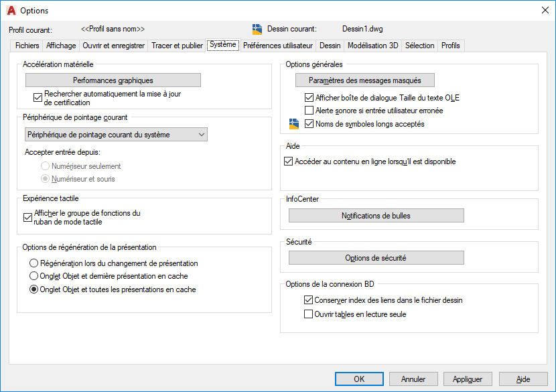Click the drawing file icon beside Dessin courant
This screenshot has height=392, width=556.
257,29
